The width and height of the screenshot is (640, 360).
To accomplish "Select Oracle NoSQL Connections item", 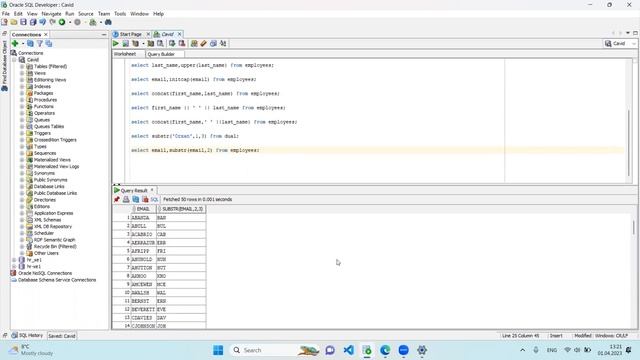I will click(45, 273).
